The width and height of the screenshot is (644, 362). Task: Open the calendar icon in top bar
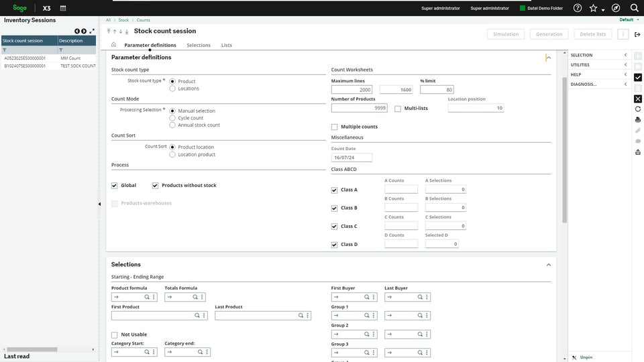(x=63, y=8)
